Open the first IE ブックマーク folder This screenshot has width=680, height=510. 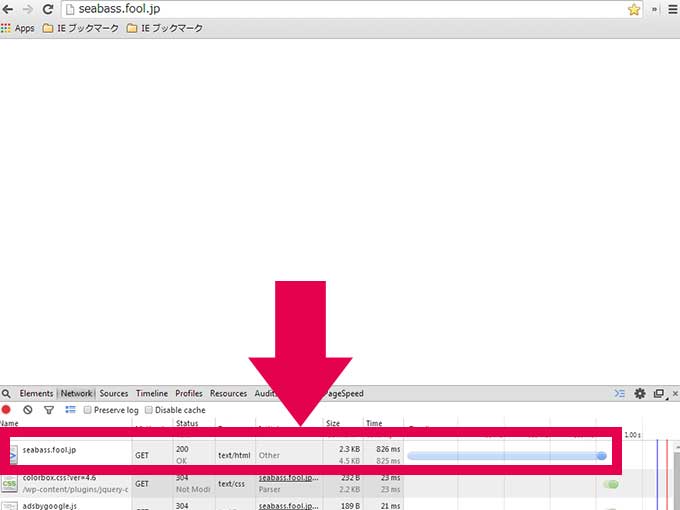click(82, 28)
